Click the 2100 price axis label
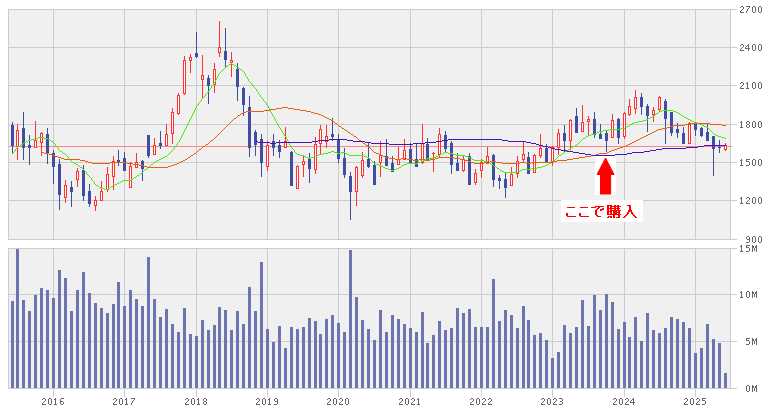 [x=749, y=86]
